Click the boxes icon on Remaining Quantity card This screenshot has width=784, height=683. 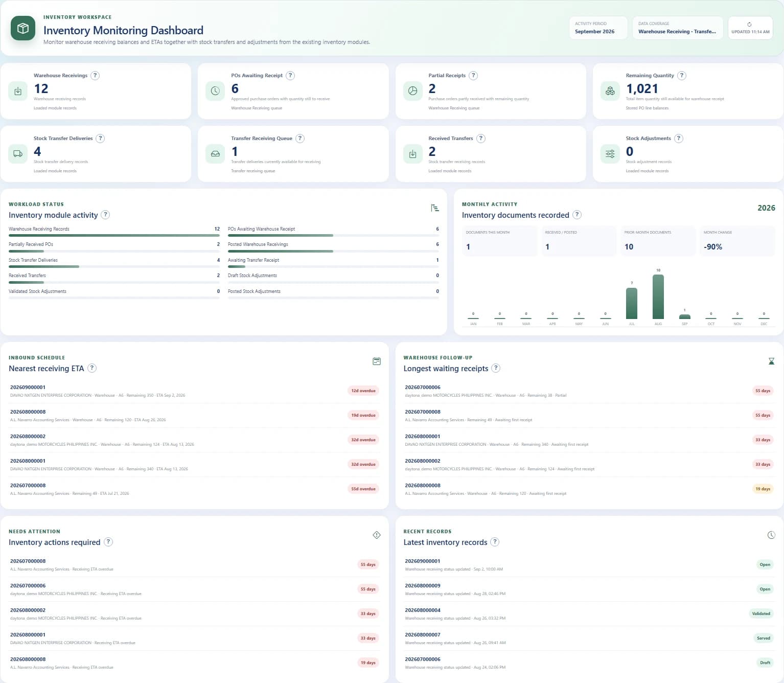pos(610,91)
